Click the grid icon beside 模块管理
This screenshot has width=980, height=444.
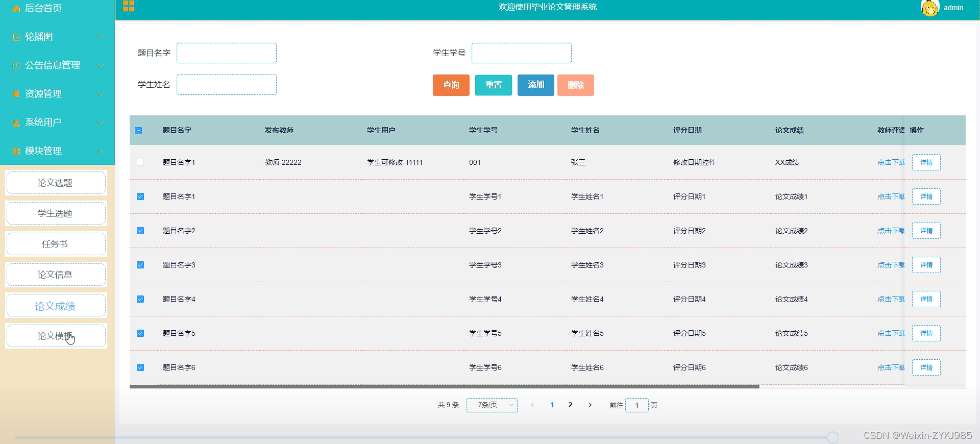coord(16,152)
